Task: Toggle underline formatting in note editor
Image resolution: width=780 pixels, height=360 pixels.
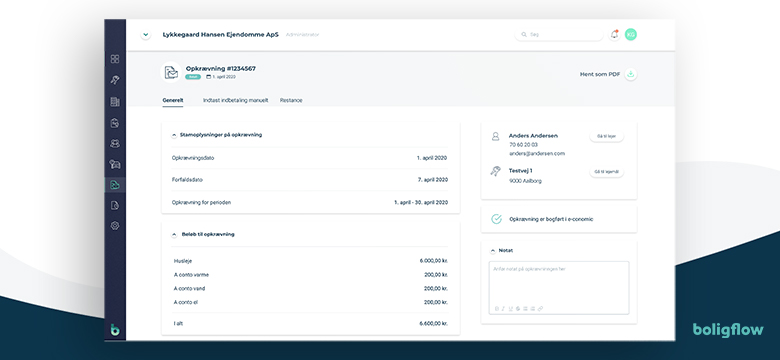Action: tap(510, 309)
